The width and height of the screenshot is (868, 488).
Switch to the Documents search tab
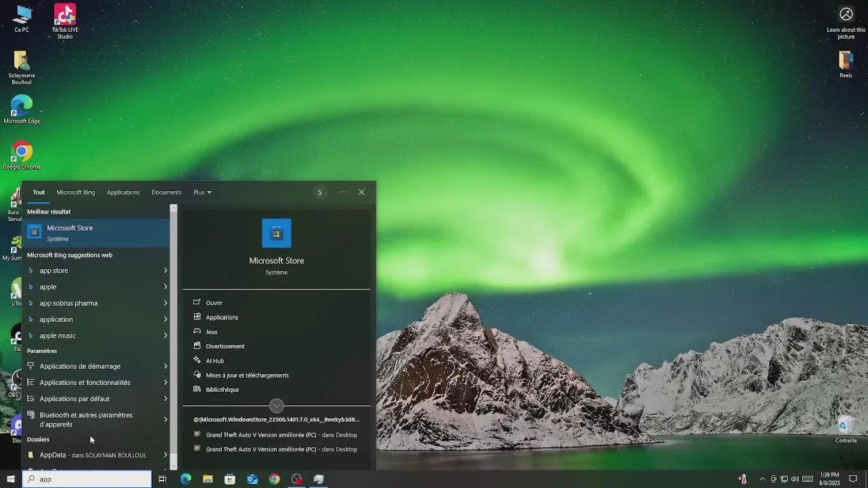[166, 192]
